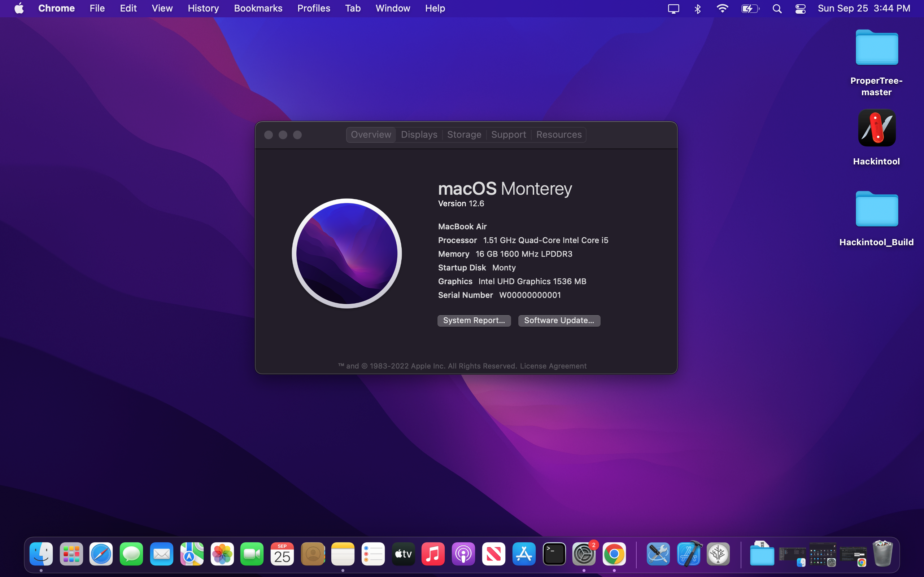Click the Spotlight search icon
The image size is (924, 577).
(777, 8)
